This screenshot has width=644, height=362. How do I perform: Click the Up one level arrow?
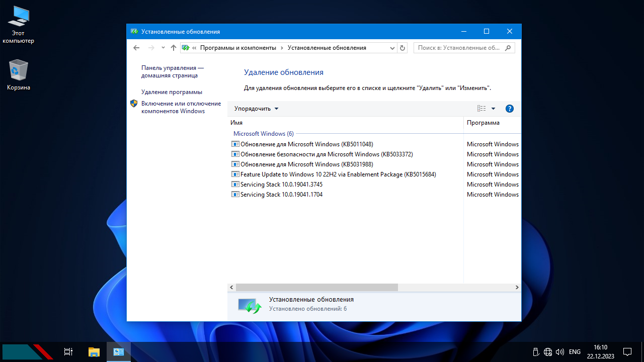tap(174, 48)
